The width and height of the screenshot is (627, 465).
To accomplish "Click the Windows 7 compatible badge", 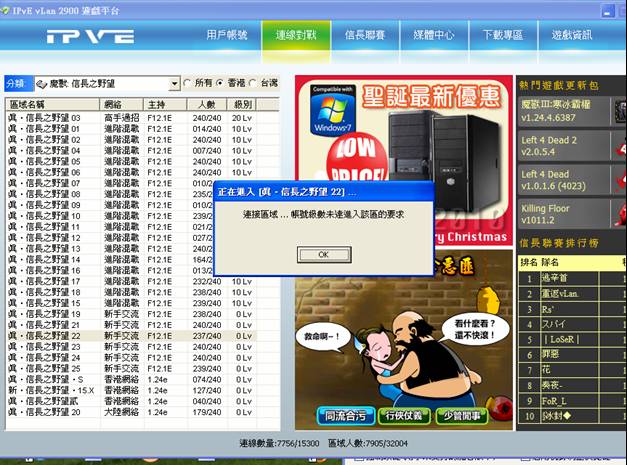I will [332, 110].
